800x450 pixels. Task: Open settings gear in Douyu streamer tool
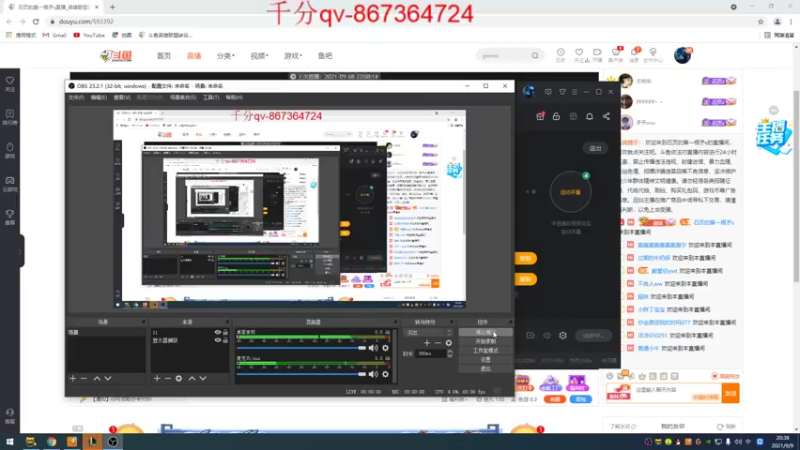pyautogui.click(x=563, y=335)
